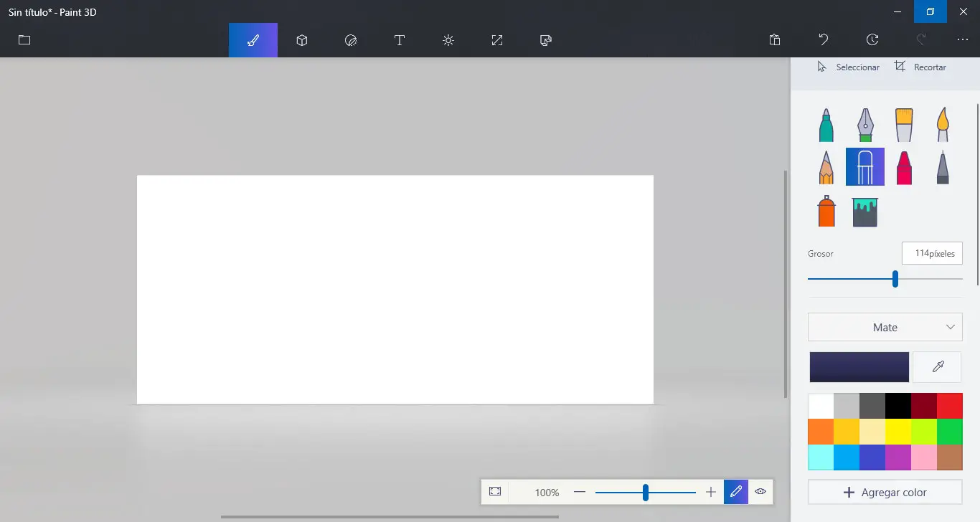The height and width of the screenshot is (522, 980).
Task: Toggle the 2D pen drawing mode
Action: [x=736, y=492]
